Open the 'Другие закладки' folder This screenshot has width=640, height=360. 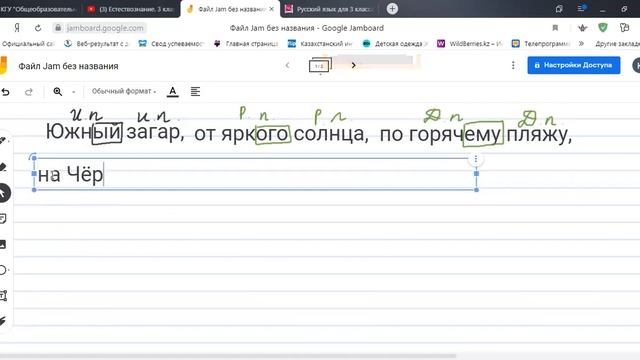pyautogui.click(x=617, y=44)
